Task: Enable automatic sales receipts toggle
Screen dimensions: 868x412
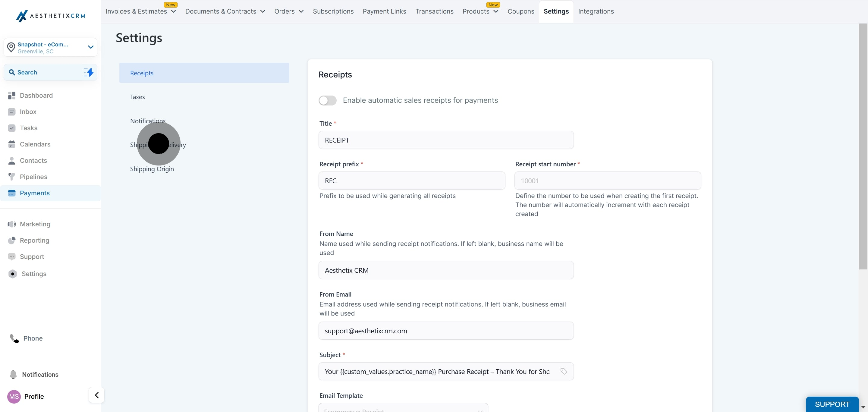Action: click(x=328, y=100)
